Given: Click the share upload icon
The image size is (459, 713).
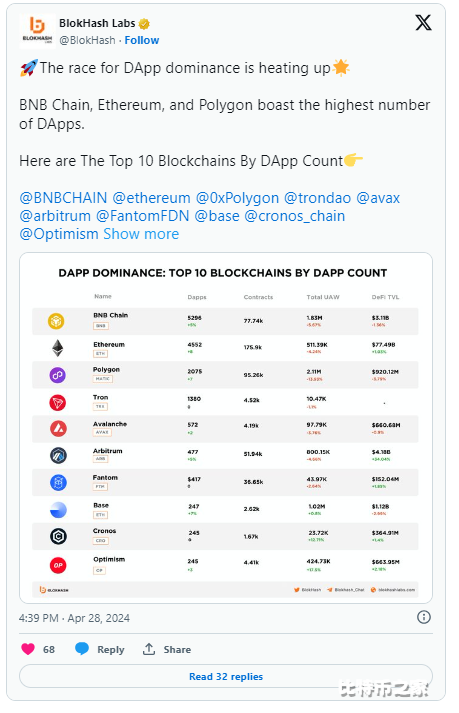Looking at the screenshot, I should click(149, 649).
